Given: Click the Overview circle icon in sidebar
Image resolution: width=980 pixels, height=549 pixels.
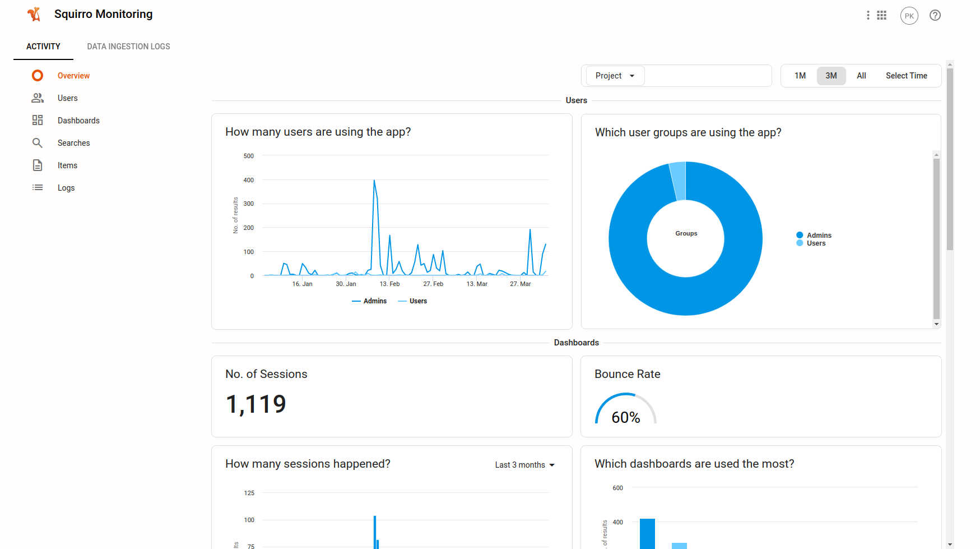Looking at the screenshot, I should point(38,75).
